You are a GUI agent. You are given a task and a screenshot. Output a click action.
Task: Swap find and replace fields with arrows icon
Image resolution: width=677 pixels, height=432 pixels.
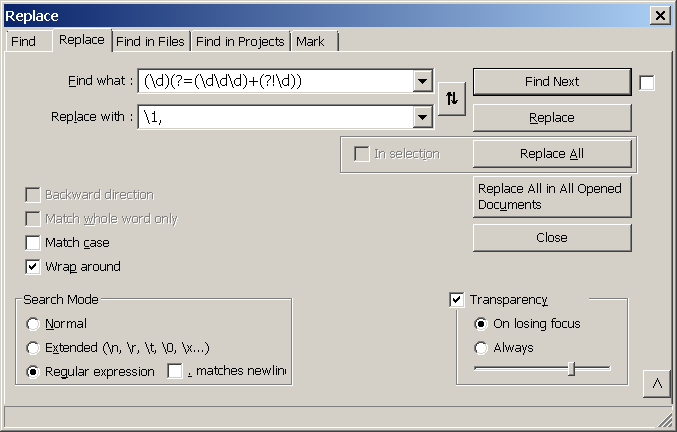point(452,99)
